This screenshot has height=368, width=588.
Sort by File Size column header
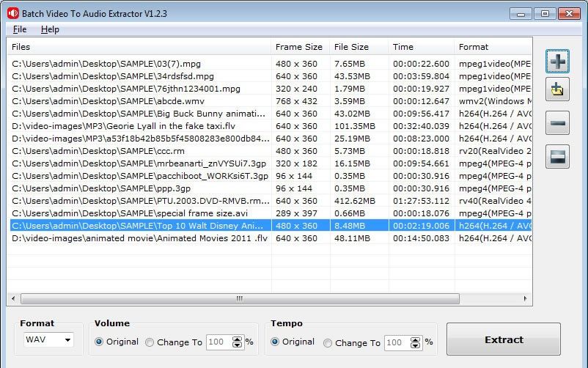coord(359,47)
